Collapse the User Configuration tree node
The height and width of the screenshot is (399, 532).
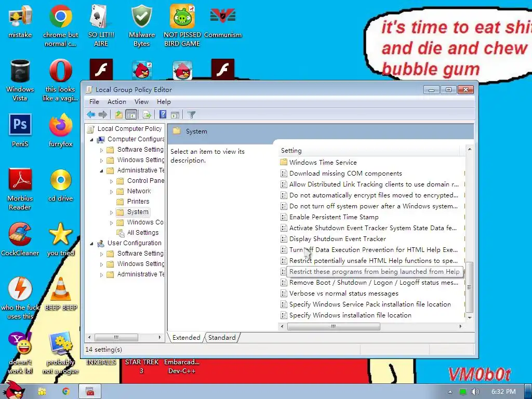click(x=91, y=244)
